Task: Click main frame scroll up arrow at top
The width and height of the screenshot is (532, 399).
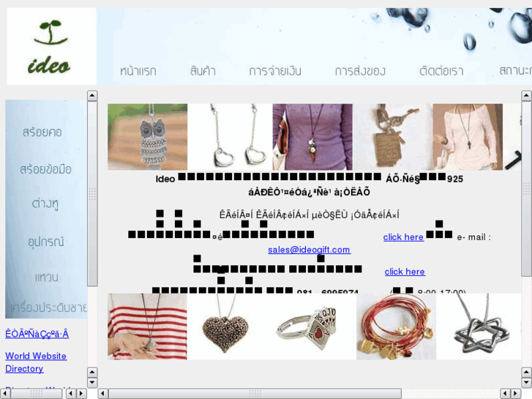Action: (526, 96)
